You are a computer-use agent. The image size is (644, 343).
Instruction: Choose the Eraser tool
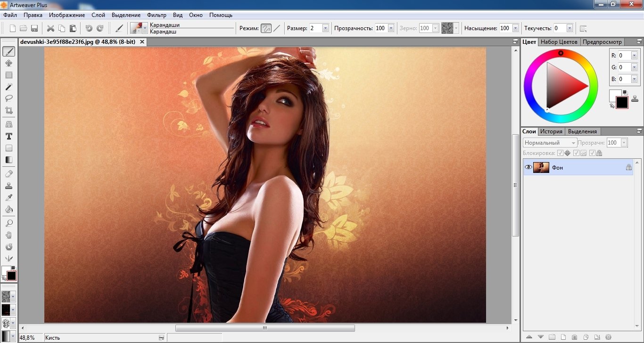click(8, 174)
